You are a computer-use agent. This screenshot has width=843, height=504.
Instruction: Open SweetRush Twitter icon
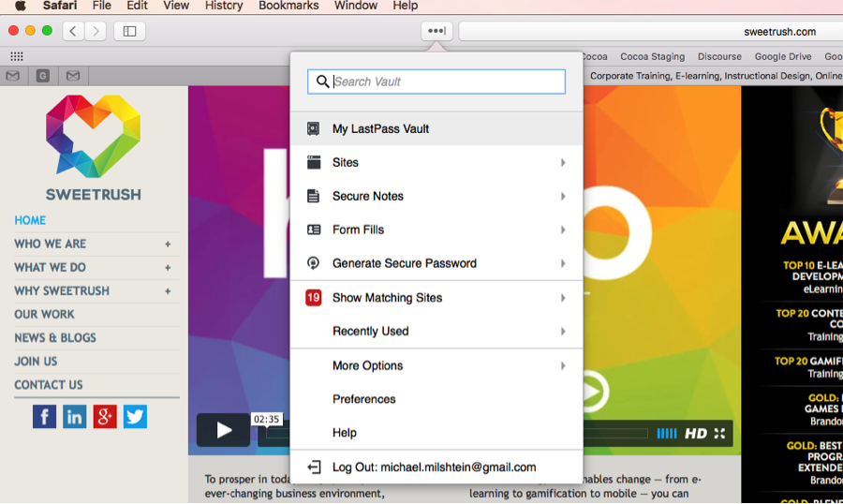coord(135,417)
